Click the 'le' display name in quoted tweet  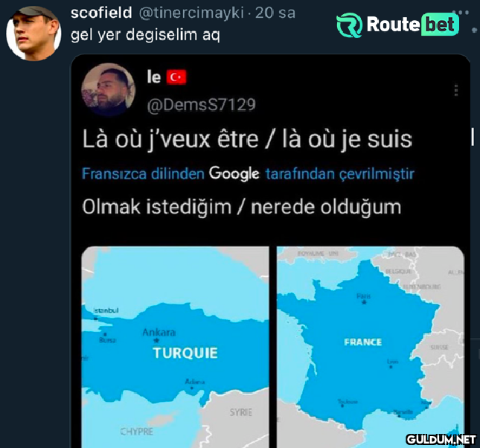153,77
